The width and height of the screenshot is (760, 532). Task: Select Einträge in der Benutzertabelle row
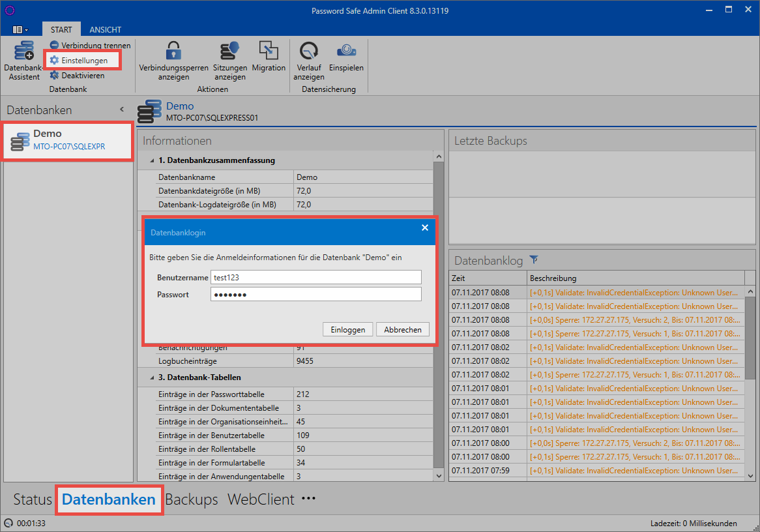click(x=295, y=436)
